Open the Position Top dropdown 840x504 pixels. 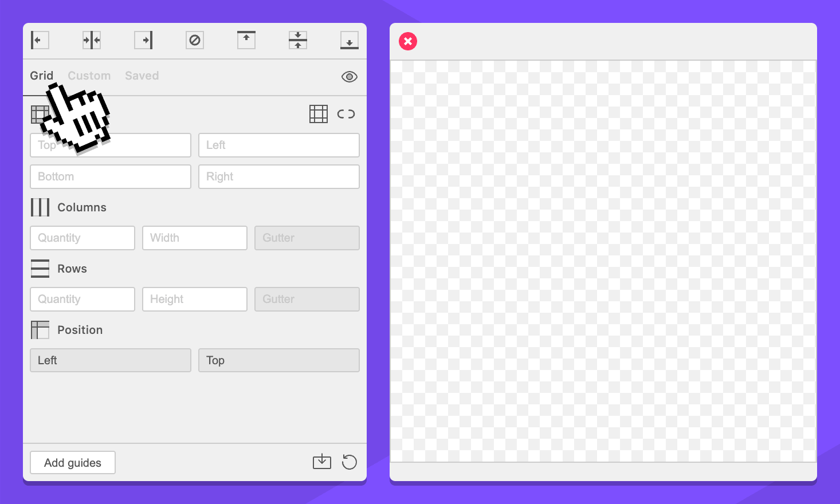coord(279,360)
